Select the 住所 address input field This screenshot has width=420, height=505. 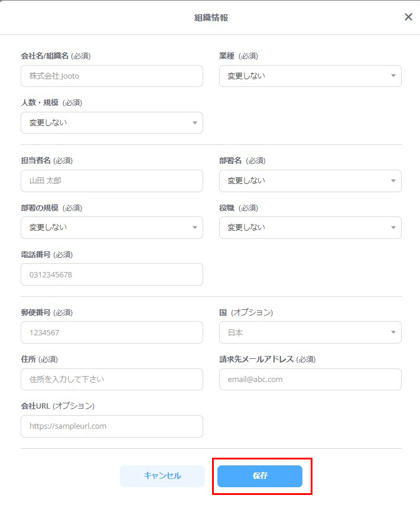coord(112,379)
